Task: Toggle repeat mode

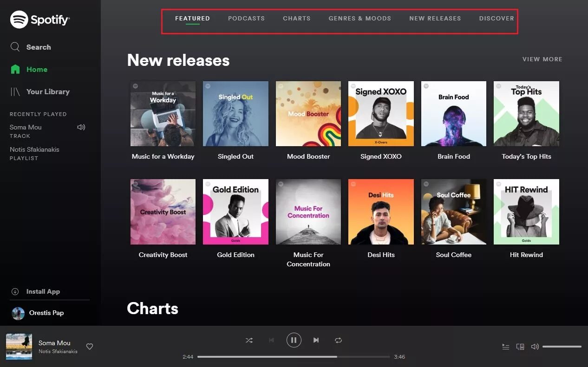Action: pyautogui.click(x=338, y=340)
